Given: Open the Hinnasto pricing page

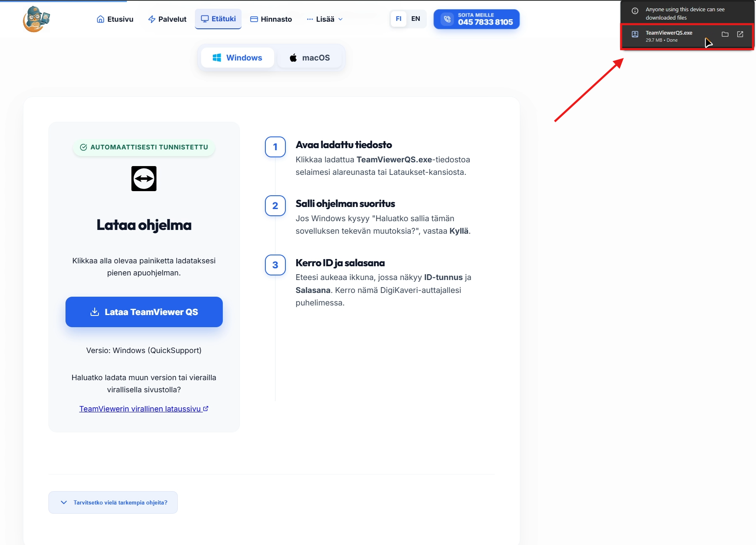Looking at the screenshot, I should (271, 19).
